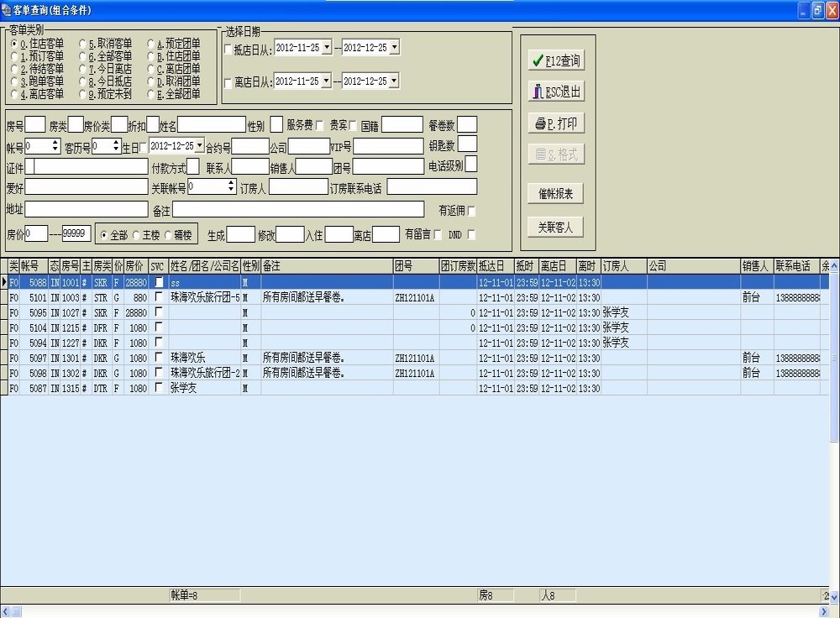Screen dimensions: 840x618
Task: Select the 4.离店客单 radio option
Action: 14,94
